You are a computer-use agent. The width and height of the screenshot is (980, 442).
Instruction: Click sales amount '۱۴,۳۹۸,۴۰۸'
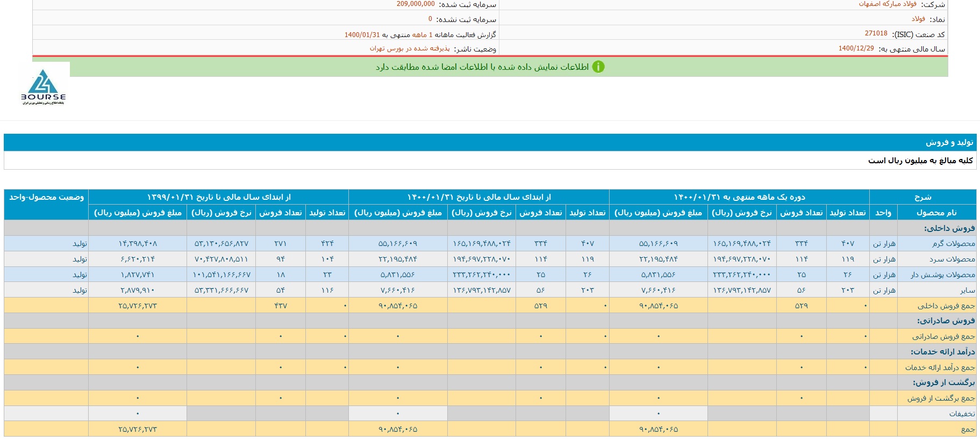[138, 244]
